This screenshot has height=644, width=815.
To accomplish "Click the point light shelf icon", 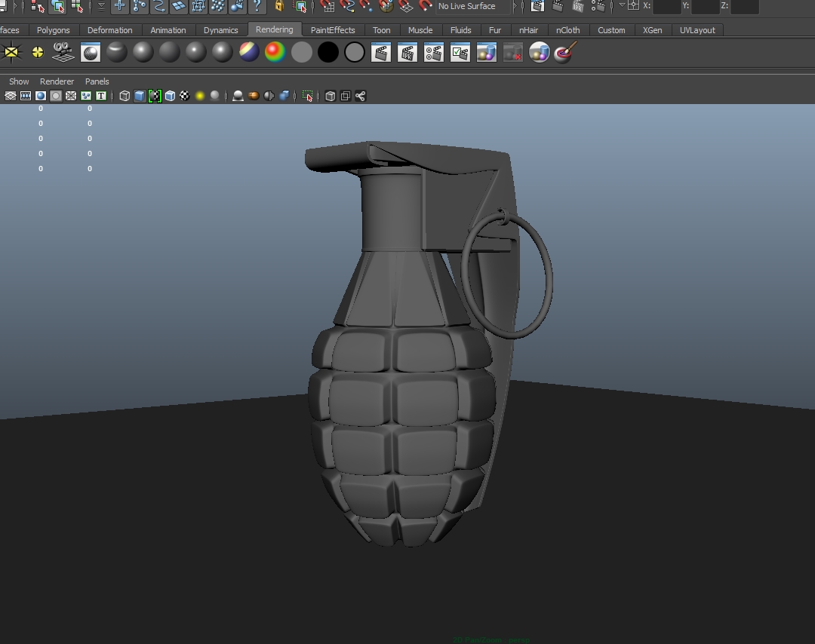I will point(37,53).
